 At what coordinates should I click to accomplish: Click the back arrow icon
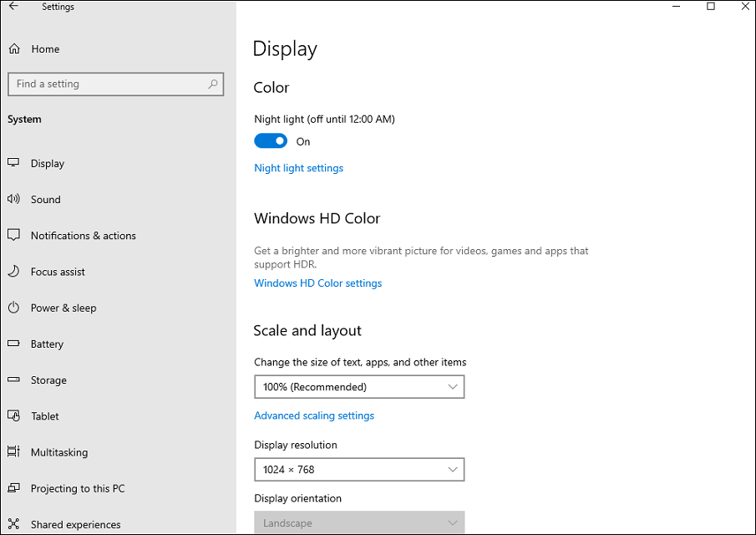pyautogui.click(x=13, y=7)
